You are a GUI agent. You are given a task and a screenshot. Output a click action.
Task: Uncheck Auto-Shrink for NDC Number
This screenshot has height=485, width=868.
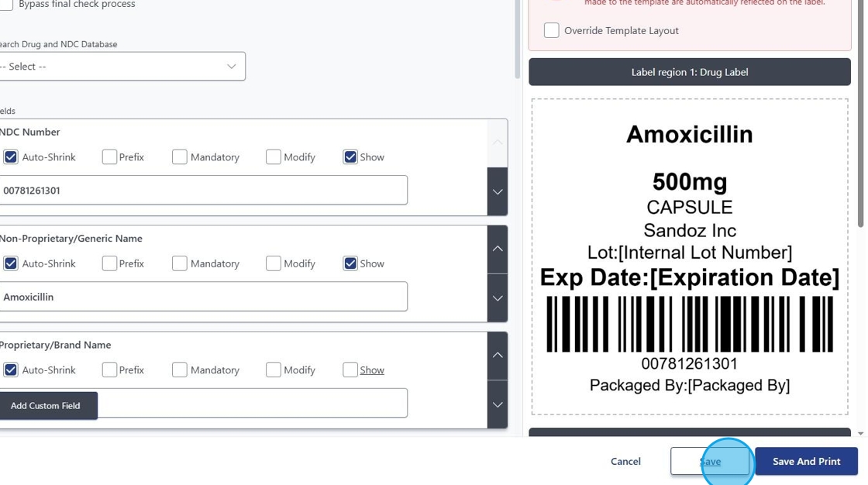click(x=11, y=157)
